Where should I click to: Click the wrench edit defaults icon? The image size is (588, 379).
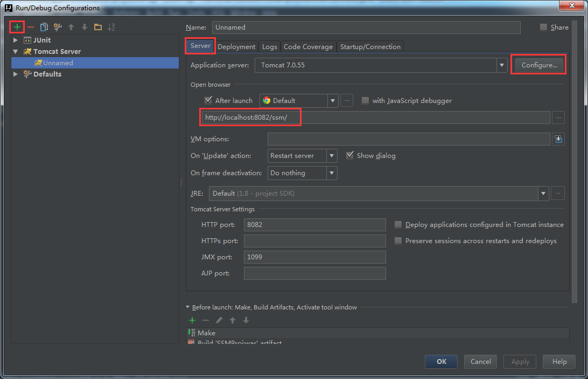58,27
